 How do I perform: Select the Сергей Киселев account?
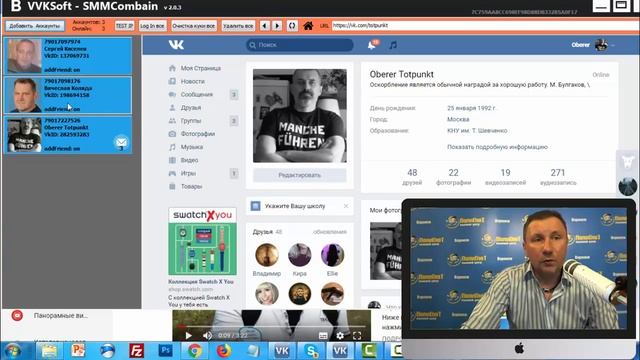point(68,56)
